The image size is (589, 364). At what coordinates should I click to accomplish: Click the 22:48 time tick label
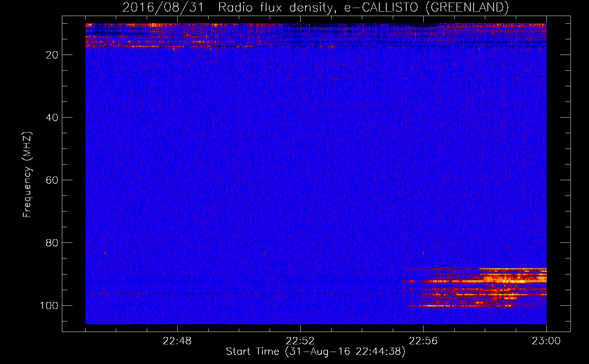tap(177, 341)
